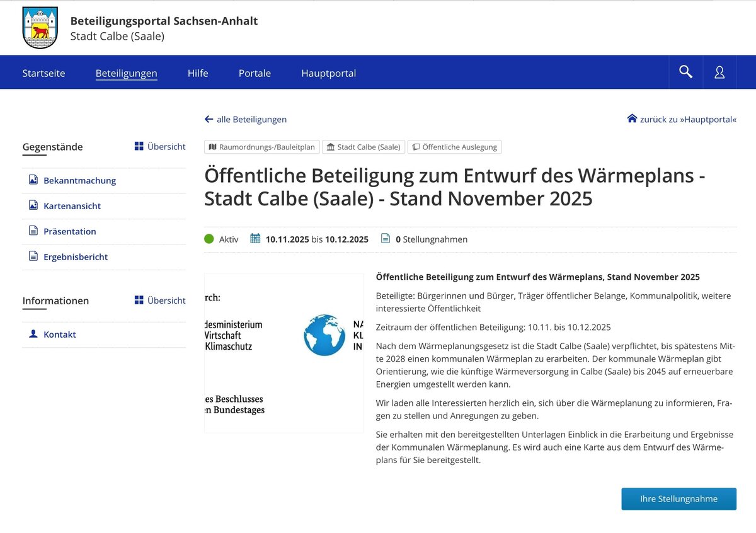Go to Portale in the navigation

255,73
